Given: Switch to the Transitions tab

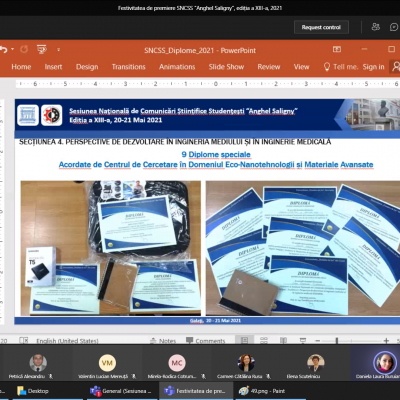Looking at the screenshot, I should [x=128, y=67].
